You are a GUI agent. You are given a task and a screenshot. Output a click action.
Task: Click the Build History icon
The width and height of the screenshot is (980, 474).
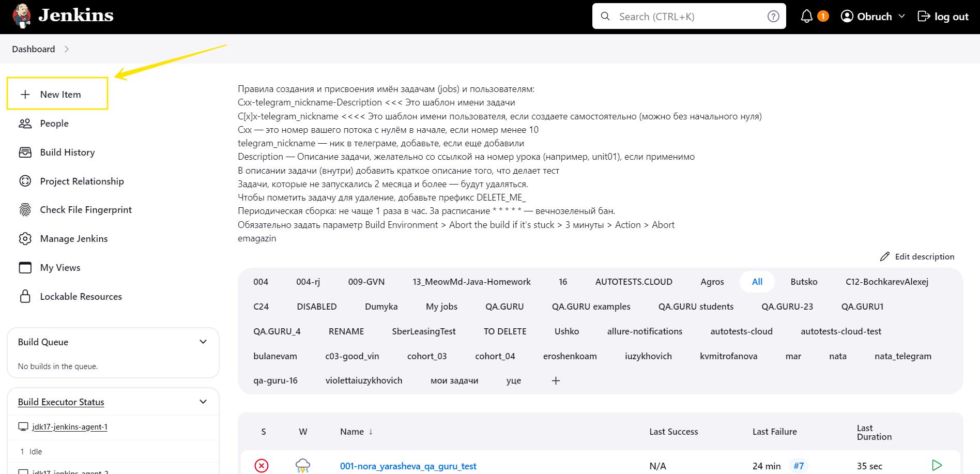pos(25,152)
